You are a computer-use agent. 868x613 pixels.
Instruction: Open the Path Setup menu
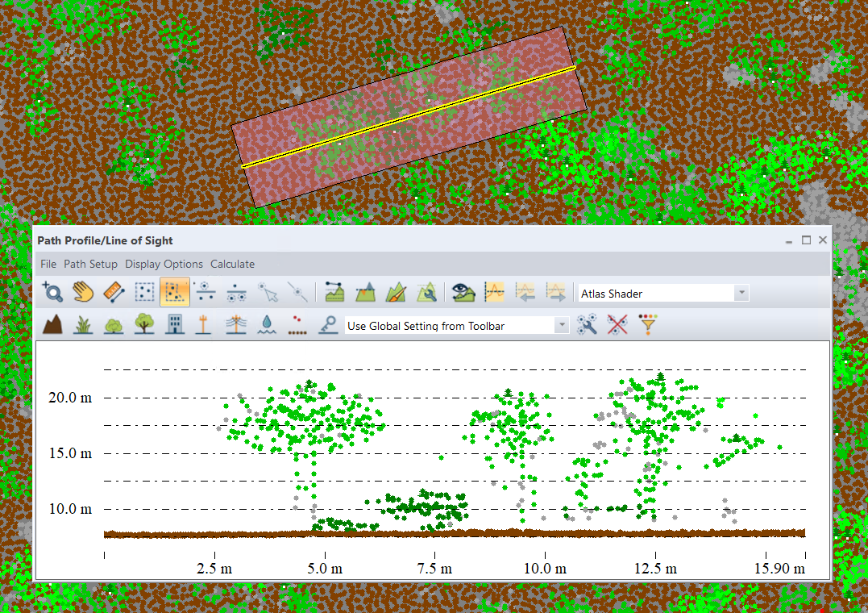pos(91,264)
